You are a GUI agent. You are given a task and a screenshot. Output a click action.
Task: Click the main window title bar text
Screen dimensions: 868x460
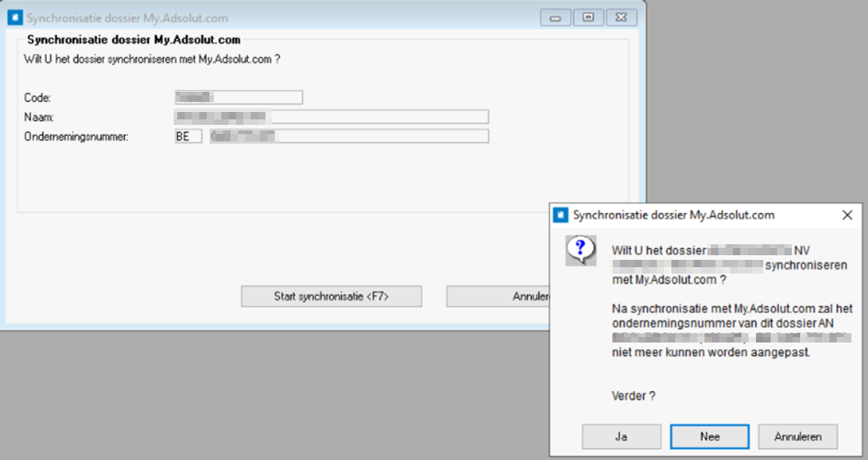128,17
